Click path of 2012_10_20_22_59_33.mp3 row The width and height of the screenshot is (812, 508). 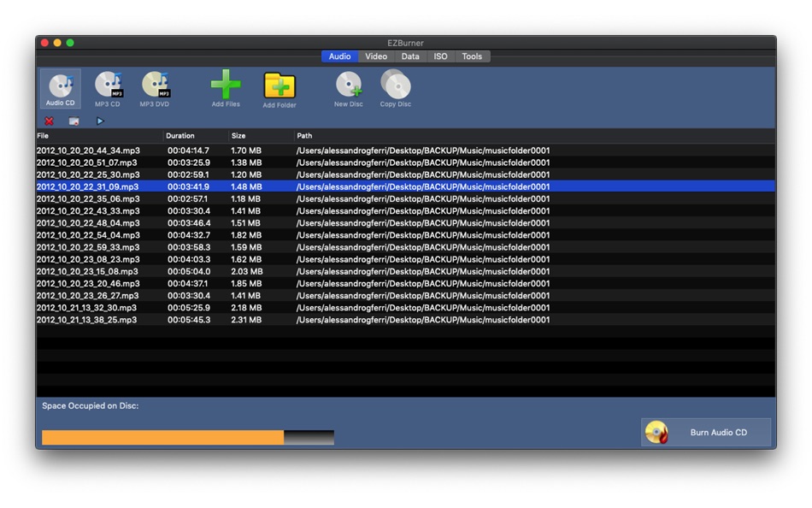(x=423, y=247)
